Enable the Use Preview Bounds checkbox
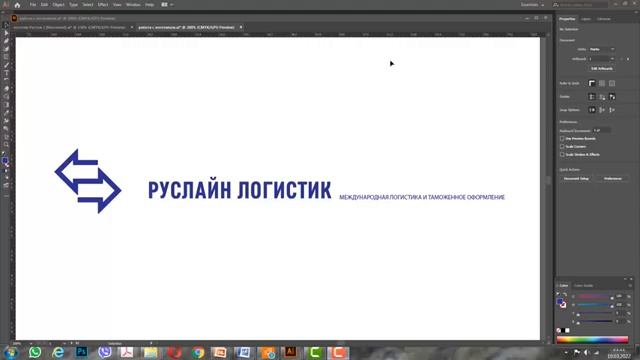The height and width of the screenshot is (360, 640). 562,139
